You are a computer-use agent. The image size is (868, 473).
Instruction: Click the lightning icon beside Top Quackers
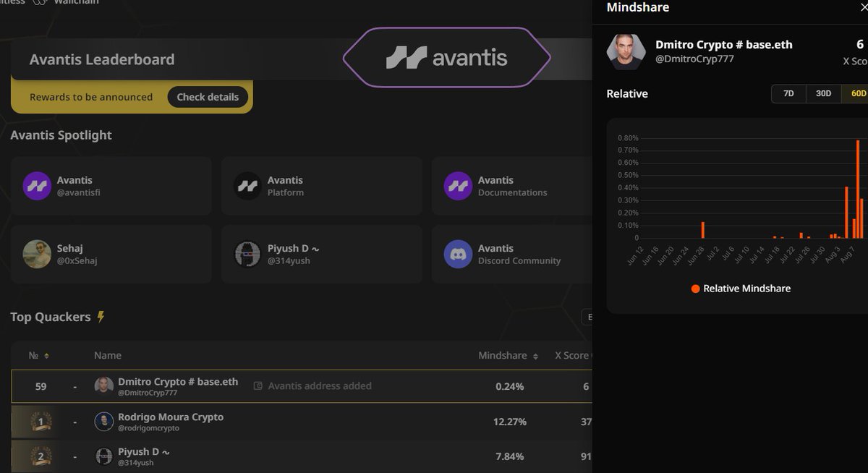(x=101, y=317)
